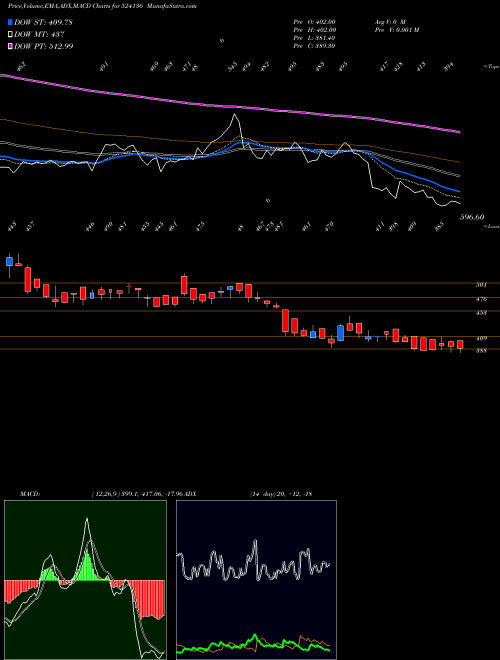
Task: Click the 409 price level label
Action: pos(481,338)
